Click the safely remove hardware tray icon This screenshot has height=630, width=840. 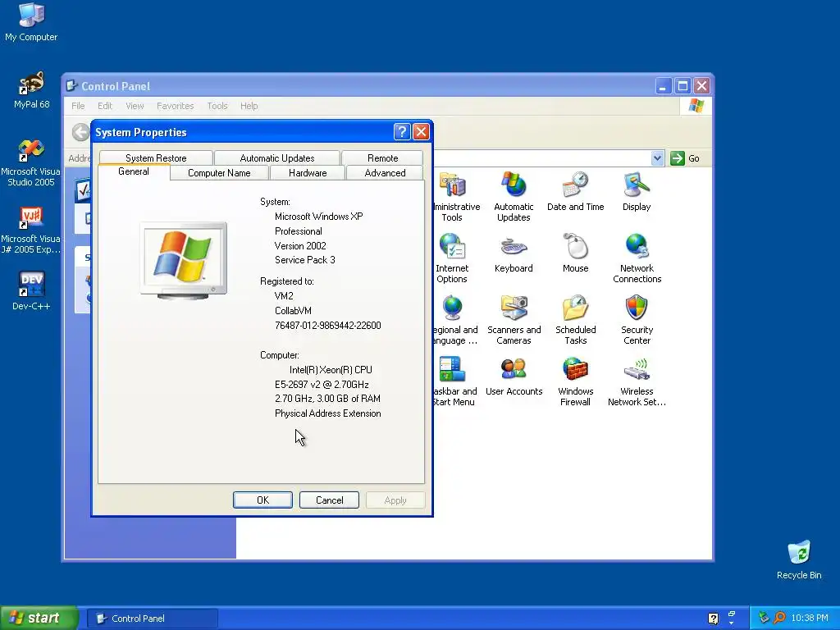pos(764,618)
